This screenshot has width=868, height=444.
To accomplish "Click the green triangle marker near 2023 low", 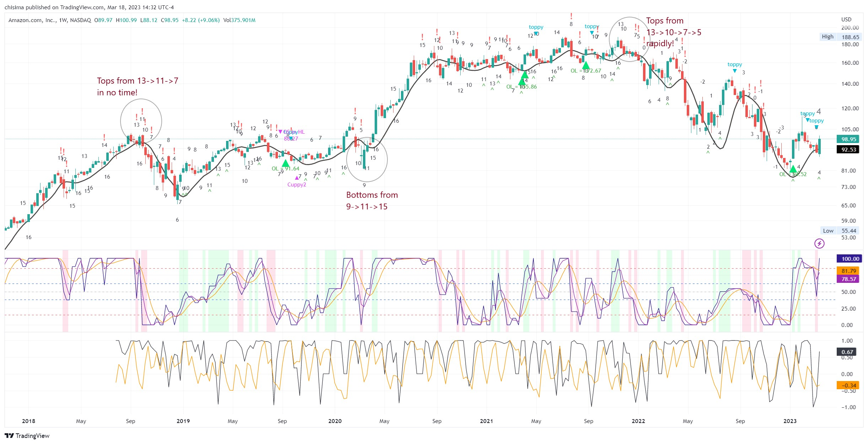I will click(793, 169).
